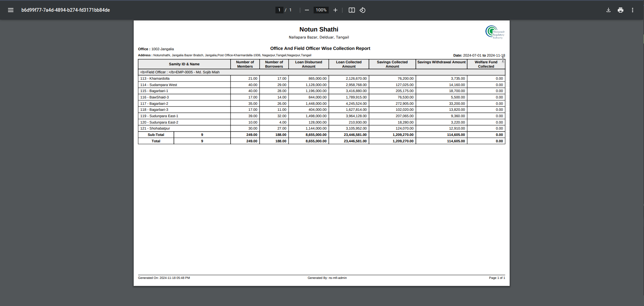Screen dimensions: 644x306
Task: Print the collection report
Action: pos(621,10)
